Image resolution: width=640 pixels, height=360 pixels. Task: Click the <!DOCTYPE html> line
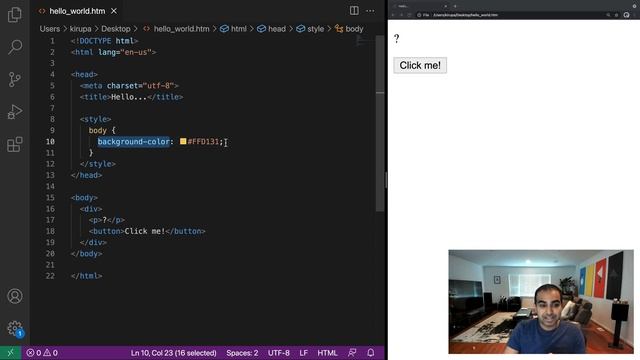104,41
